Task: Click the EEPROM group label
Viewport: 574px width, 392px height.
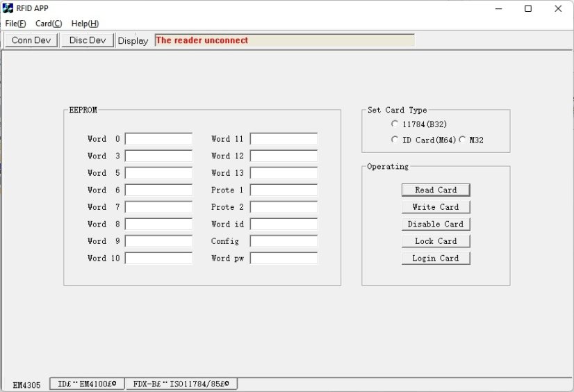Action: [x=83, y=110]
